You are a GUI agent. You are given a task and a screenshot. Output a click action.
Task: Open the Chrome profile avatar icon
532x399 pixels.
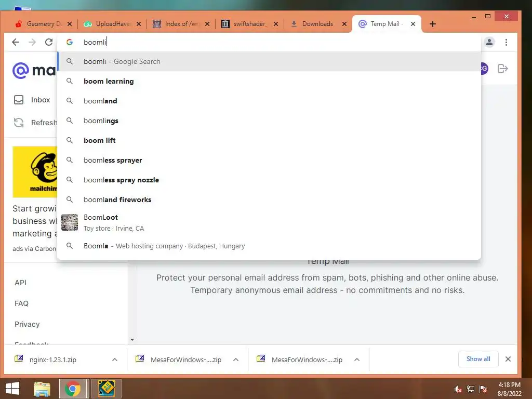489,42
